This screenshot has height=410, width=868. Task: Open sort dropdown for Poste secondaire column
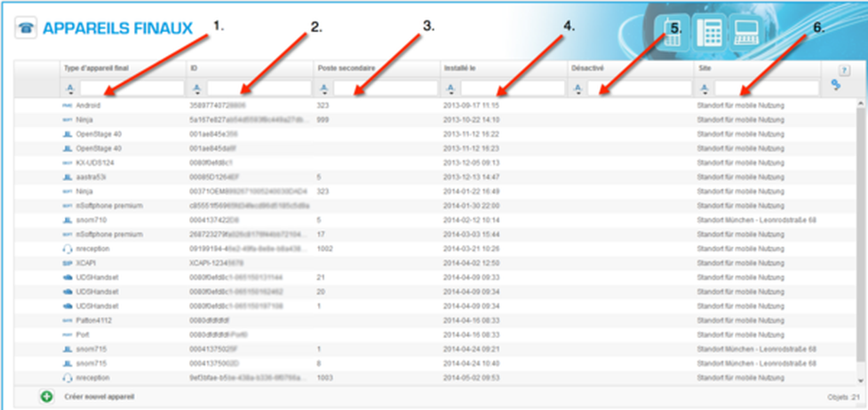[x=324, y=88]
